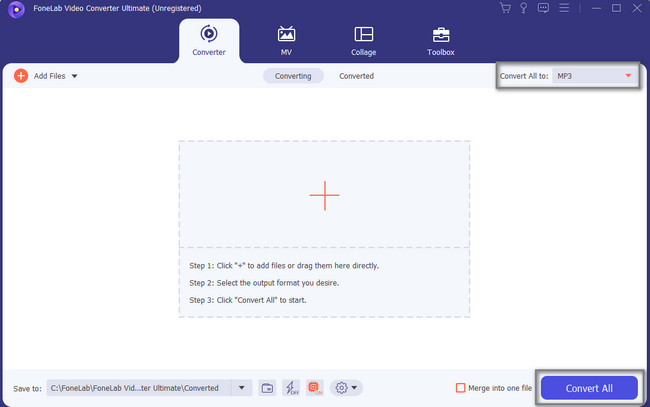Close the FoneLab window
Screen dimensions: 650x407
coord(637,8)
